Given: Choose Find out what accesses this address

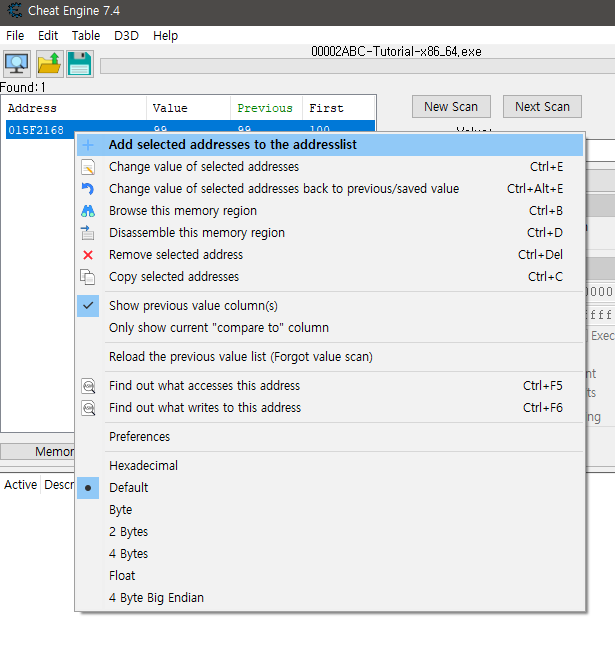Looking at the screenshot, I should click(330, 386).
